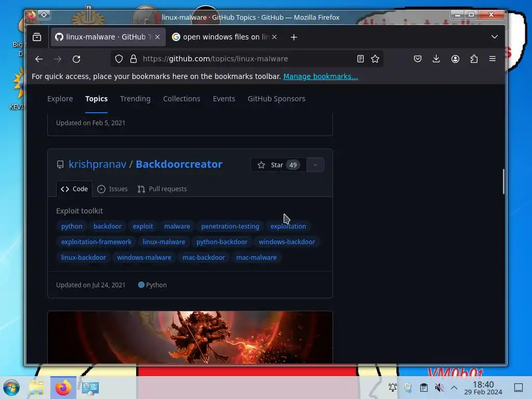Click the linux-backdoor topic tag
The image size is (532, 399).
[x=84, y=258]
